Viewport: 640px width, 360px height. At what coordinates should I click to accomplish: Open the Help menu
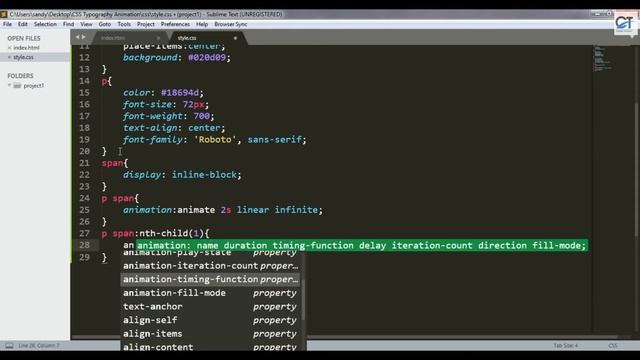[x=202, y=24]
